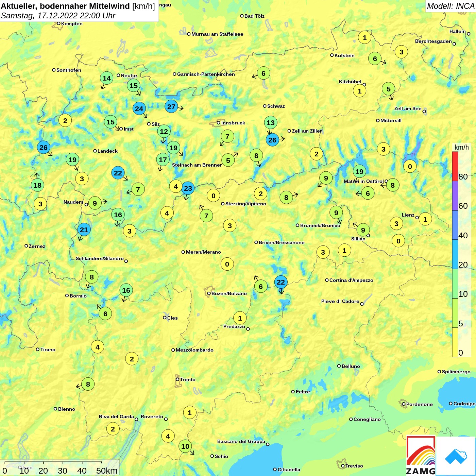Screen dimensions: 476x476
Task: Select the 21 km/h marker above Zernez
Action: coord(84,230)
